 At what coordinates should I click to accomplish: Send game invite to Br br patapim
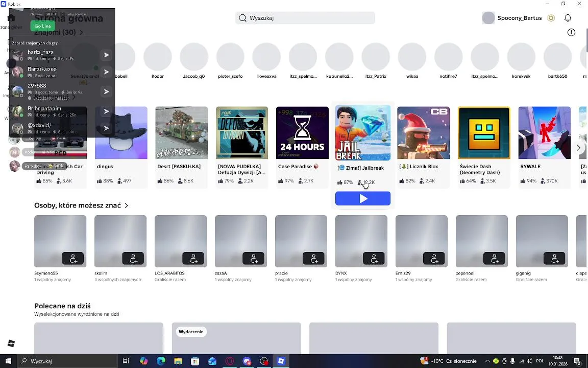[x=107, y=111]
